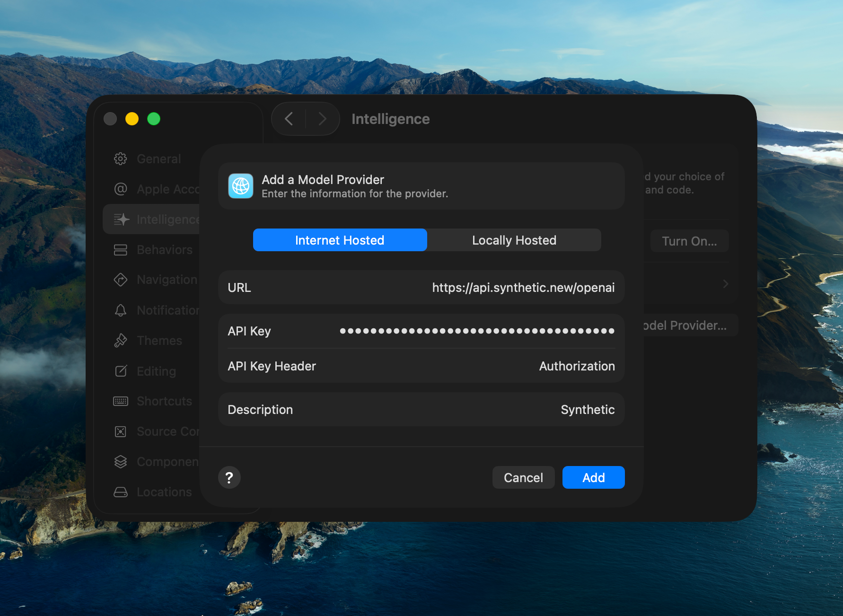Select the Navigation compass icon
Viewport: 843px width, 616px height.
point(120,280)
